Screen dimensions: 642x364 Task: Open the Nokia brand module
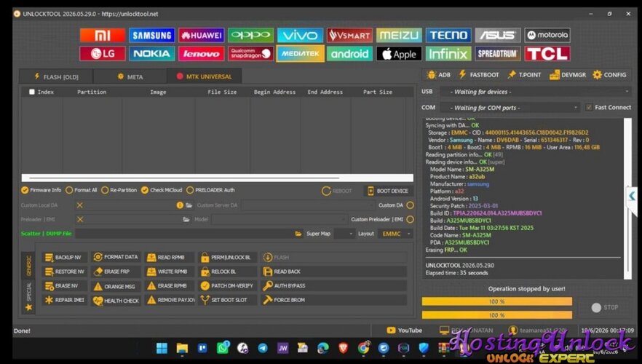(x=151, y=54)
